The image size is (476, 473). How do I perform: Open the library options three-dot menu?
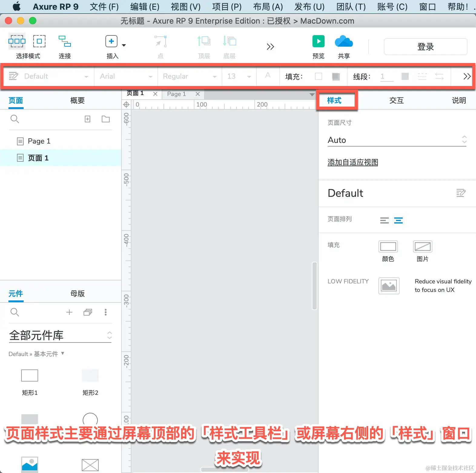[106, 312]
